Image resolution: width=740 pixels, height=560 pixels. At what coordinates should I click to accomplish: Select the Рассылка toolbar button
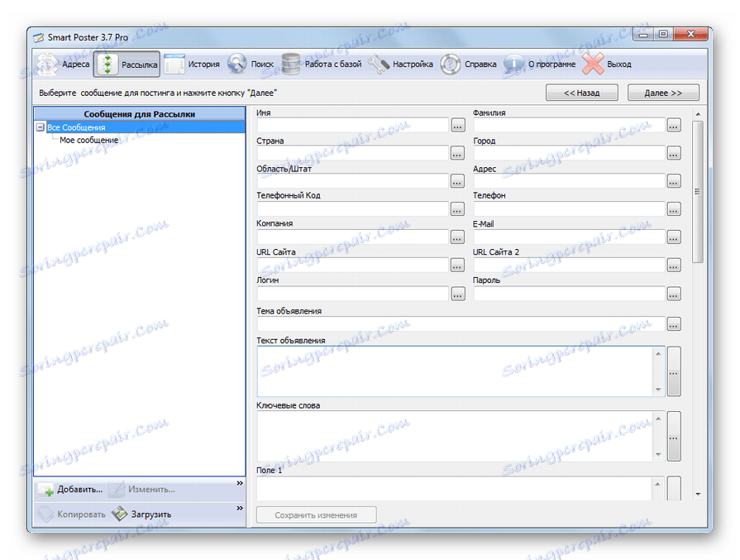[127, 64]
